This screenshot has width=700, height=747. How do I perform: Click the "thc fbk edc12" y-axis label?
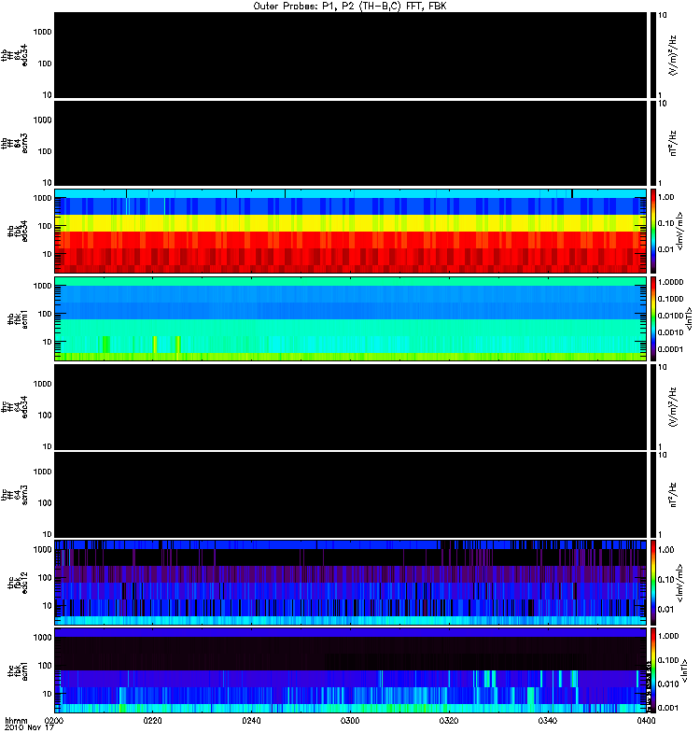[x=18, y=583]
